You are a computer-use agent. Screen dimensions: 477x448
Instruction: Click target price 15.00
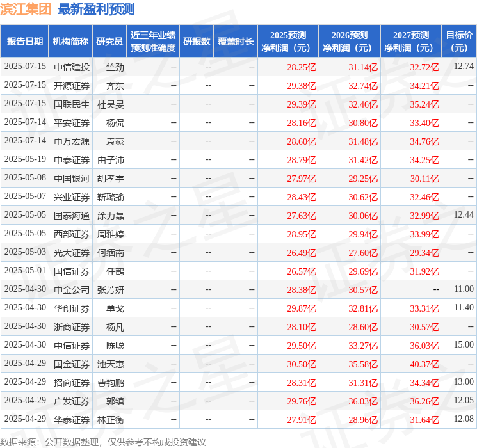(464, 344)
